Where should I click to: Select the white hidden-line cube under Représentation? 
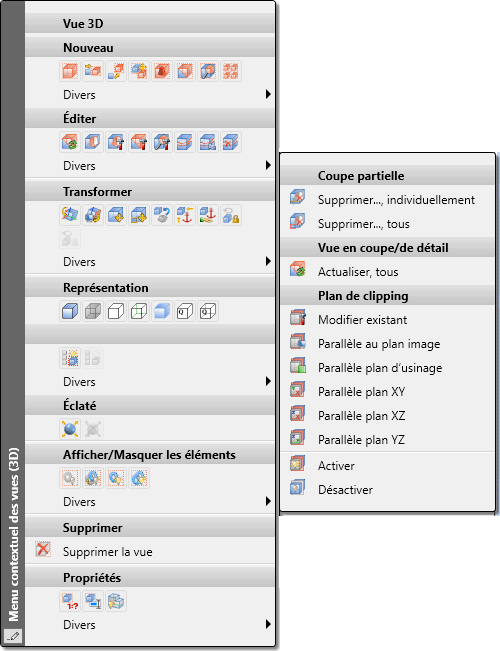[116, 311]
